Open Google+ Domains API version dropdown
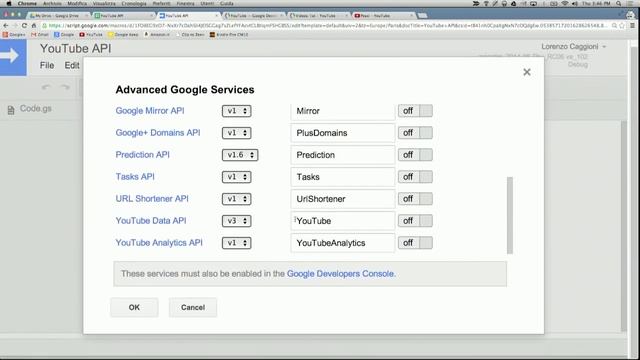640x360 pixels. [236, 133]
